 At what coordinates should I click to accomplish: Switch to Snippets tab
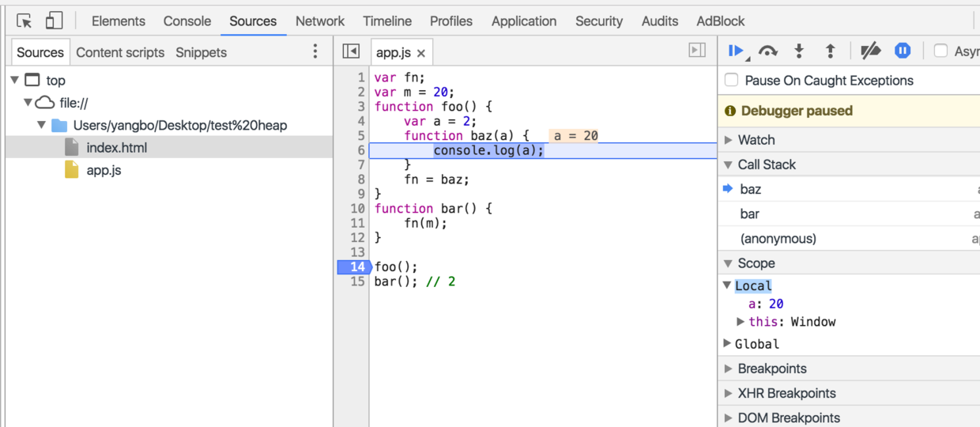202,52
